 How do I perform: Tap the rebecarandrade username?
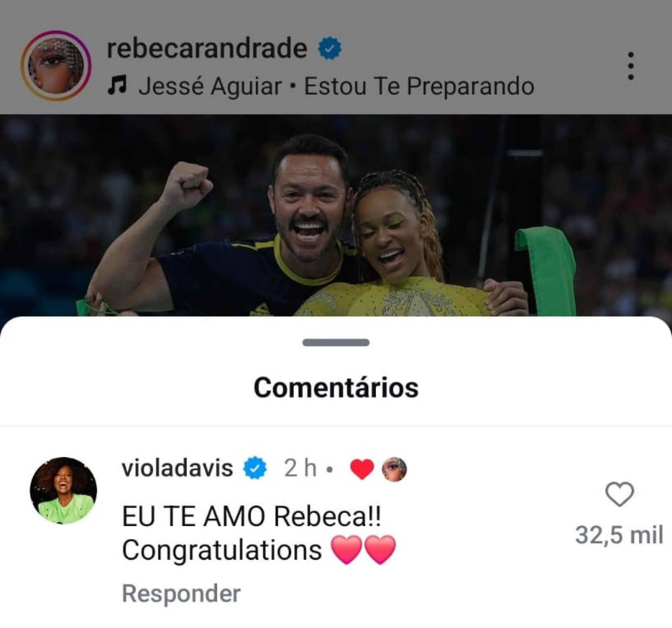click(207, 48)
